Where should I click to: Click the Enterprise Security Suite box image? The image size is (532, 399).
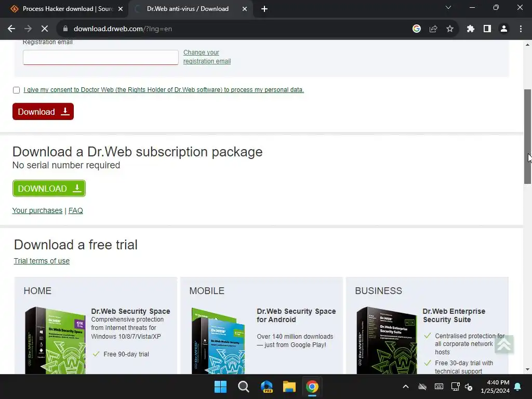[x=387, y=340]
